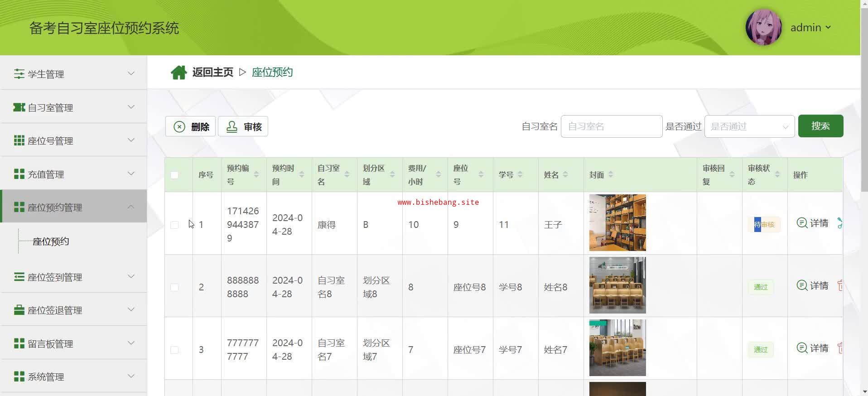
Task: Click the 通过 status tag for 姓名7
Action: (x=761, y=350)
